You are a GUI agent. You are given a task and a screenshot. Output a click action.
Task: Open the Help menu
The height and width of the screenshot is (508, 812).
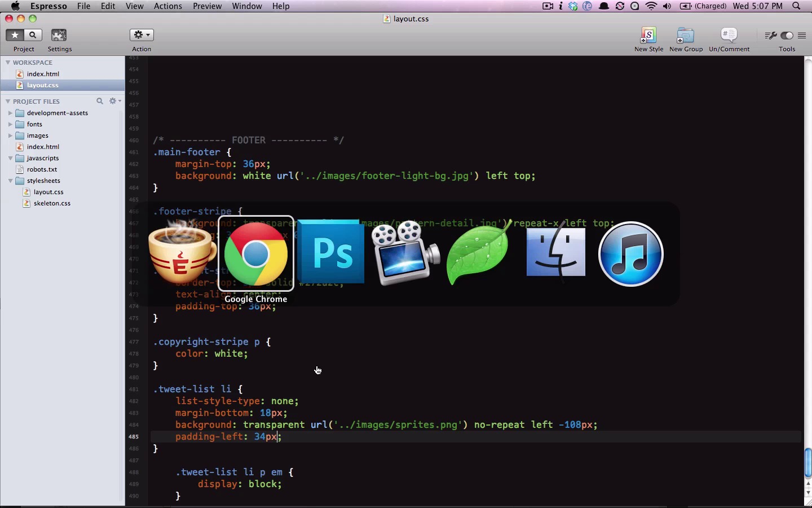(281, 6)
